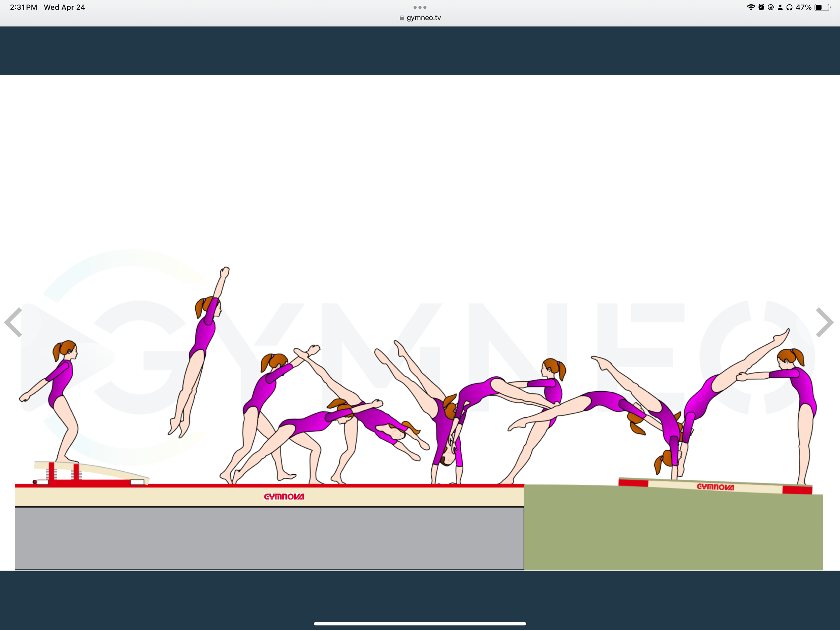The width and height of the screenshot is (840, 630).
Task: Tap the rotation lock status icon
Action: coord(770,7)
